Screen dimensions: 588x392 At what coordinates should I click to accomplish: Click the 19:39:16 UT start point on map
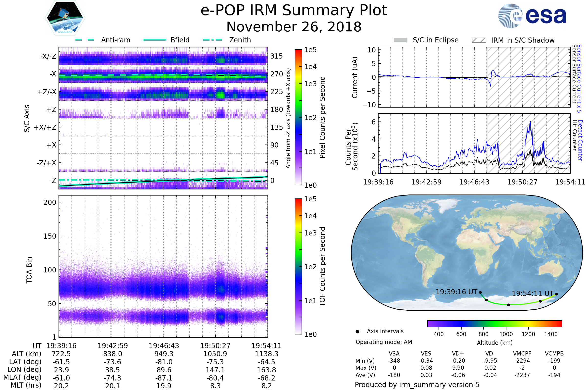(480, 292)
